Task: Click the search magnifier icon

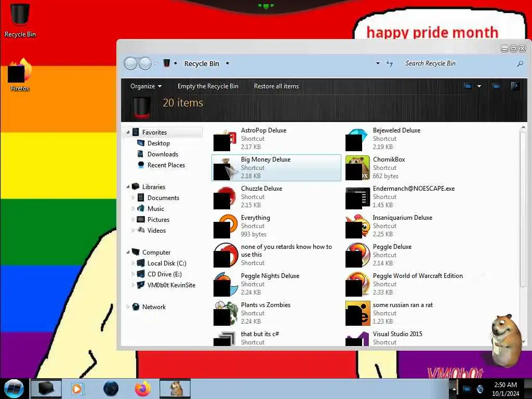Action: point(520,63)
